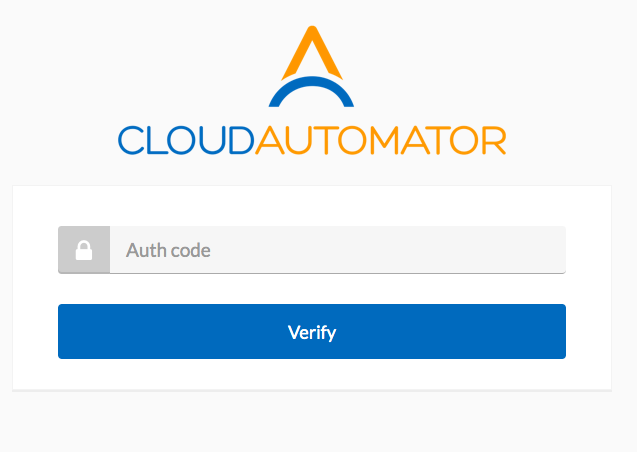Select the orange AUTOMATOR wordmark text
The height and width of the screenshot is (452, 637).
pyautogui.click(x=381, y=141)
